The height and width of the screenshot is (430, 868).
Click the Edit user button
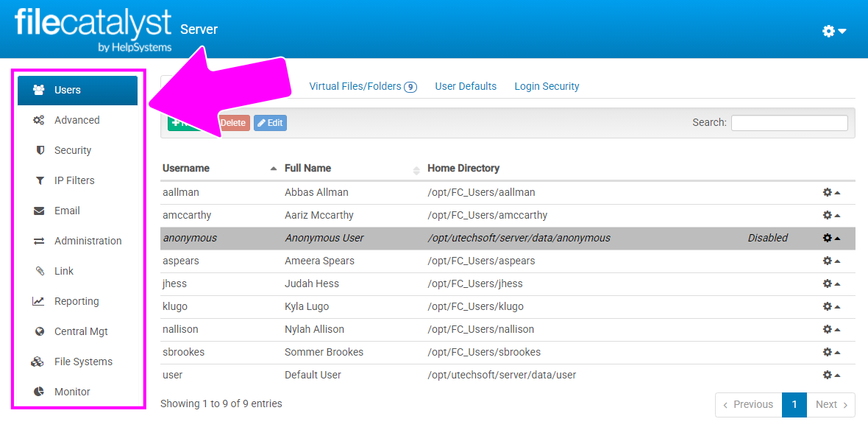pyautogui.click(x=270, y=123)
